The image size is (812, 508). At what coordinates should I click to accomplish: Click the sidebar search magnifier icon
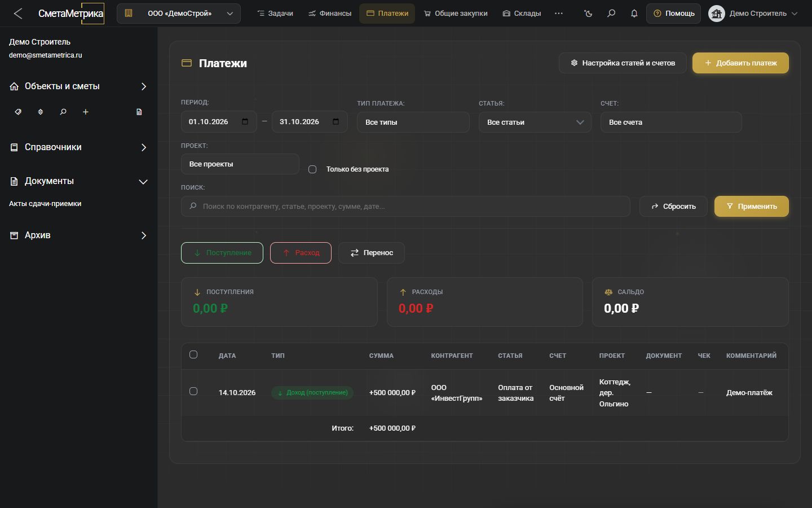click(63, 112)
